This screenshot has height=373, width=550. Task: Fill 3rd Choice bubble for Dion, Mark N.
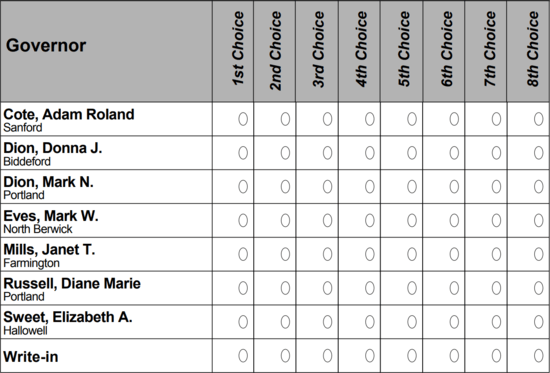pos(328,187)
